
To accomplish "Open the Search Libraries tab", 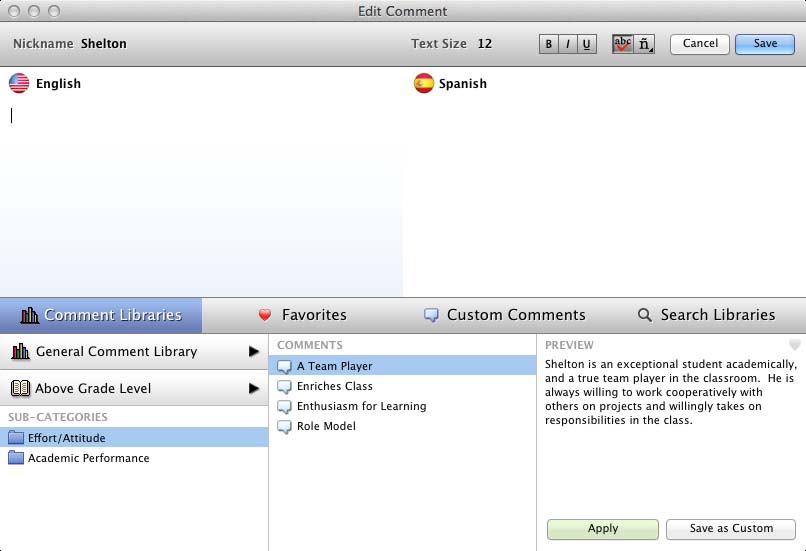I will [706, 315].
